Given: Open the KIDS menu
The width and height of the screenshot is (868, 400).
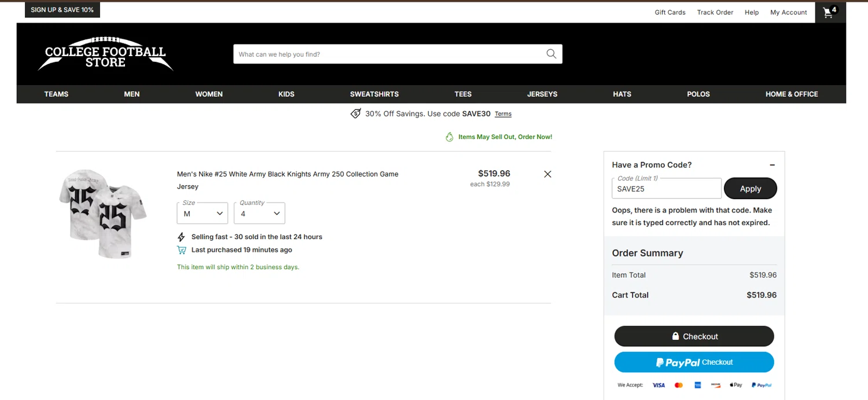Looking at the screenshot, I should [x=286, y=94].
